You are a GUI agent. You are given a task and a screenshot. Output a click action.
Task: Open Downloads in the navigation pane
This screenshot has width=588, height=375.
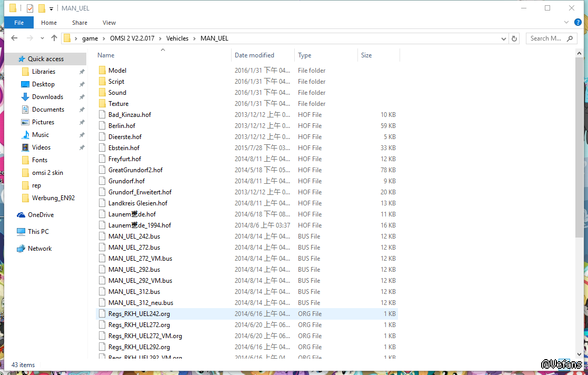point(47,97)
